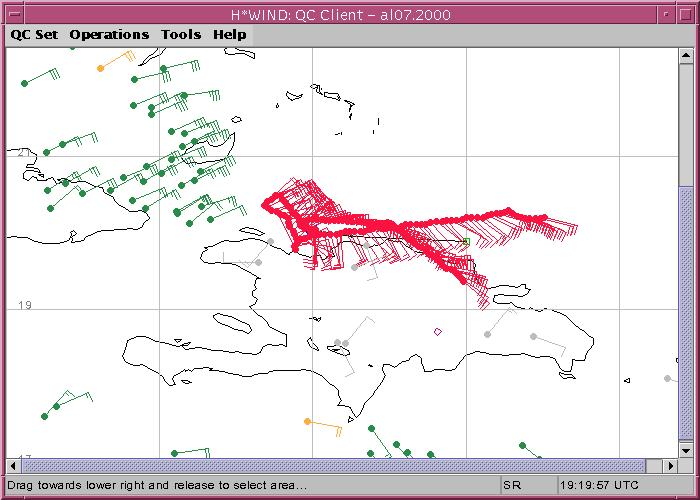The width and height of the screenshot is (700, 500).
Task: Select the orange wind barb near the bottom
Action: (307, 422)
